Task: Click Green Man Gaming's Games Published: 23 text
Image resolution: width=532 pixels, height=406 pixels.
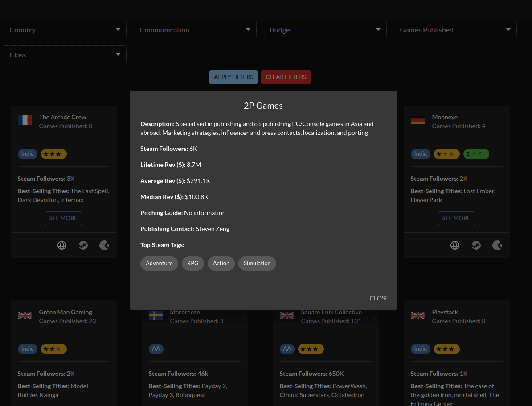Action: 68,321
